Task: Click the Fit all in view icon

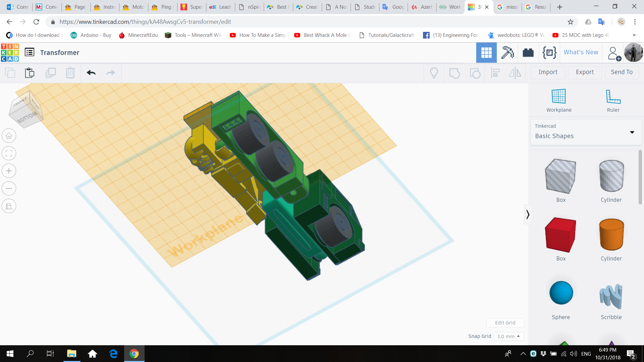Action: coord(9,154)
